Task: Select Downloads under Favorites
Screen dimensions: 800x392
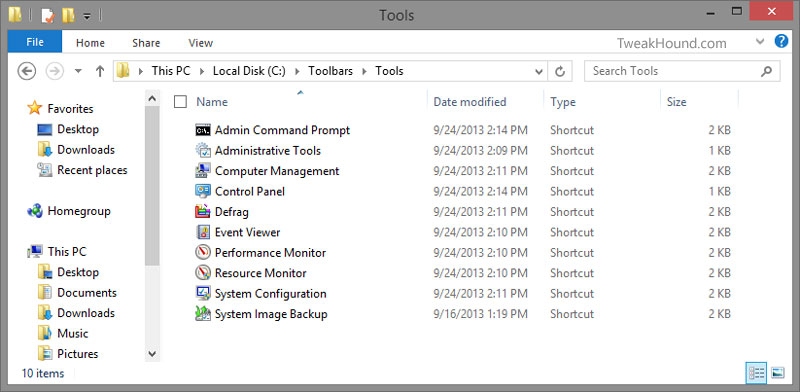Action: point(86,150)
